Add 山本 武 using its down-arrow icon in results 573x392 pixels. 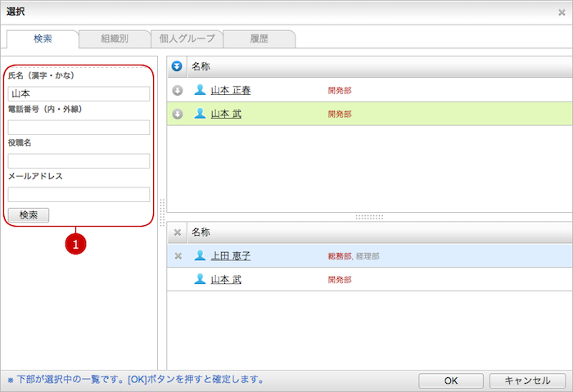click(178, 114)
